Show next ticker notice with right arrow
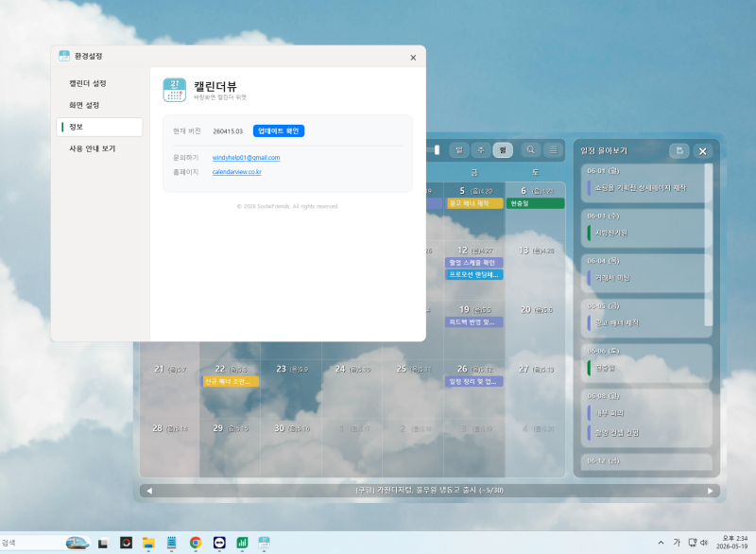This screenshot has height=554, width=756. point(711,491)
